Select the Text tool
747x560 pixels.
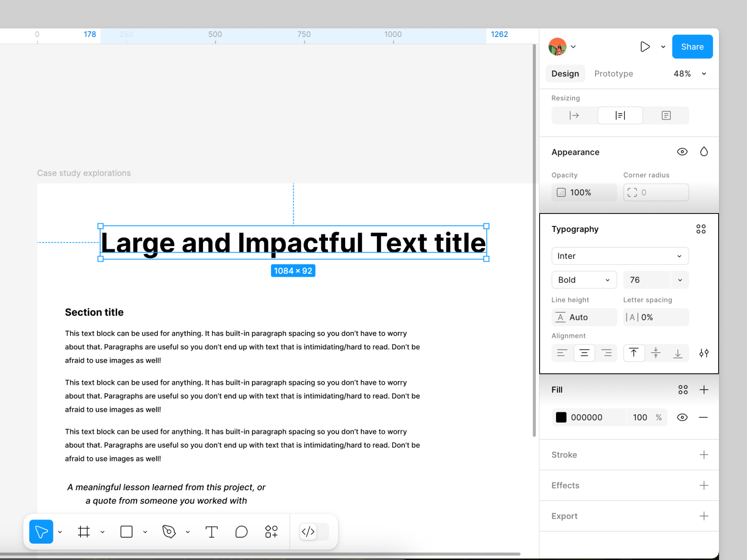(211, 531)
